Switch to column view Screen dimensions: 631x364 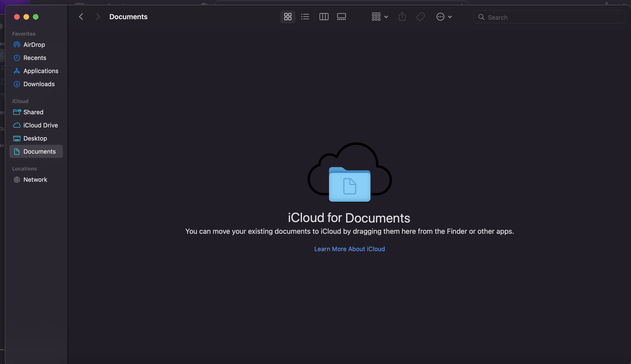pyautogui.click(x=324, y=17)
